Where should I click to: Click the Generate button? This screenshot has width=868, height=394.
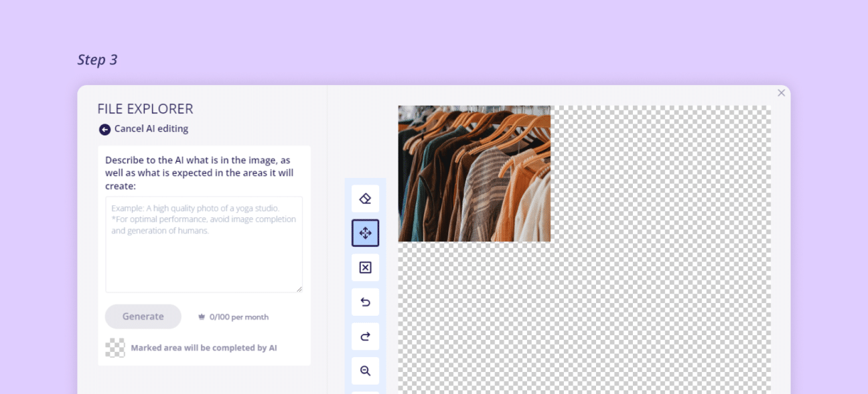tap(143, 316)
